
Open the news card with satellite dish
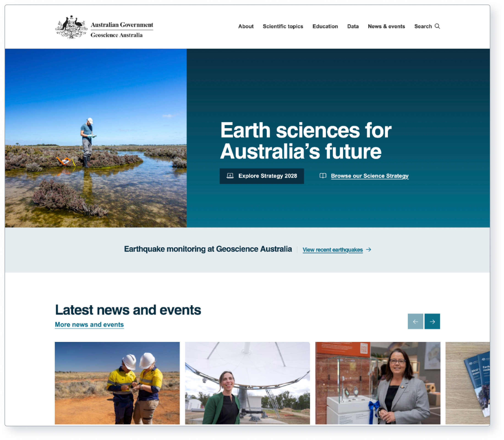[x=247, y=383]
